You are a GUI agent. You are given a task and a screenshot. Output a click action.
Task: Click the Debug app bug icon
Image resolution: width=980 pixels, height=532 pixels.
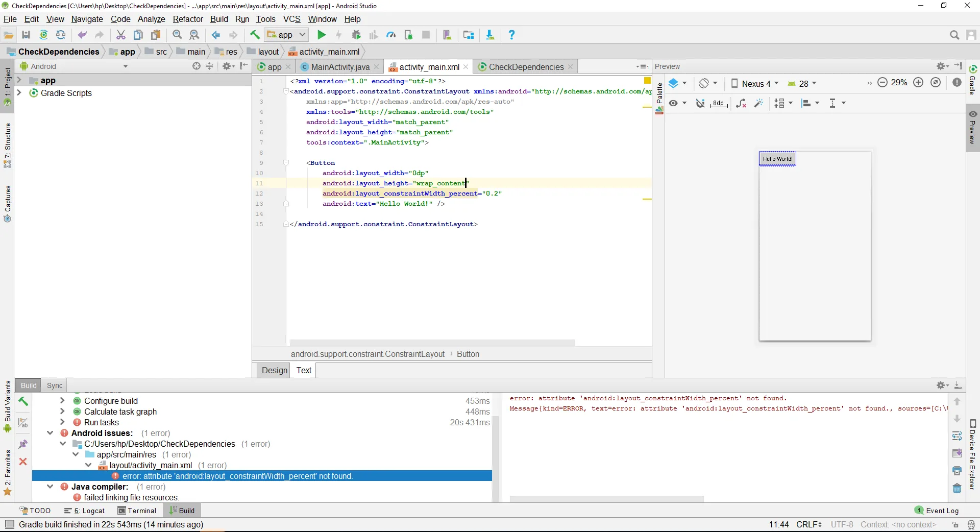click(x=356, y=35)
